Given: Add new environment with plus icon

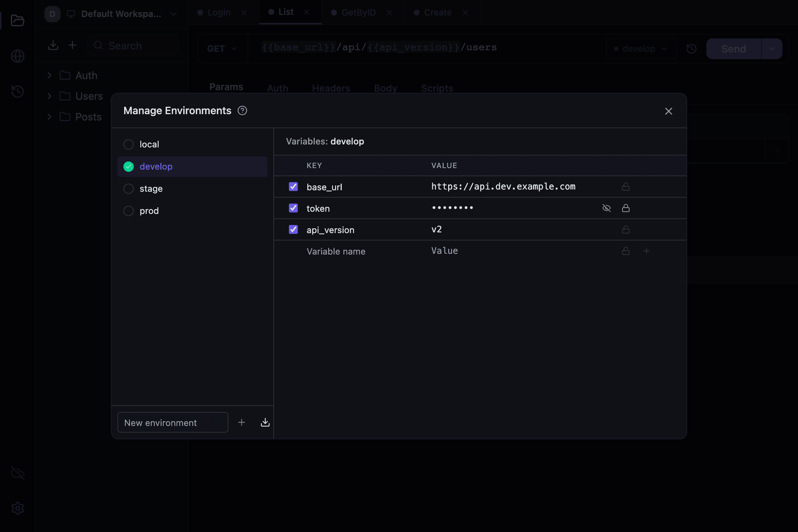Looking at the screenshot, I should tap(242, 422).
